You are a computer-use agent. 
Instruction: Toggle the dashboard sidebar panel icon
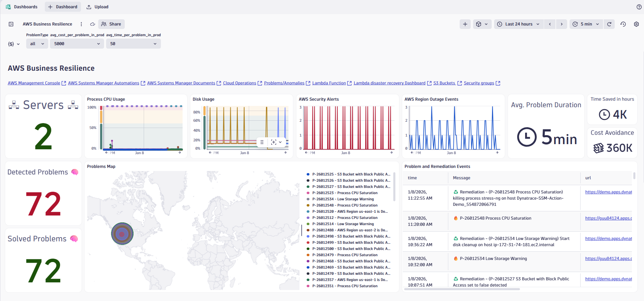[11, 24]
